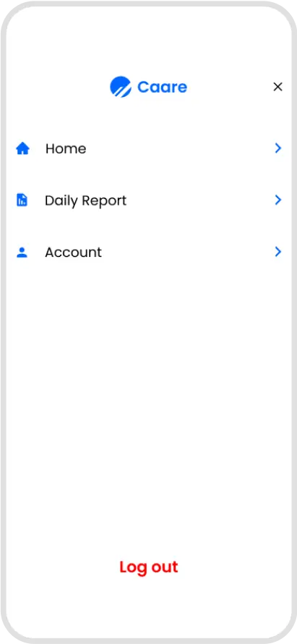Viewport: 297px width, 644px height.
Task: Click the blue Caare logo icon
Action: [121, 87]
